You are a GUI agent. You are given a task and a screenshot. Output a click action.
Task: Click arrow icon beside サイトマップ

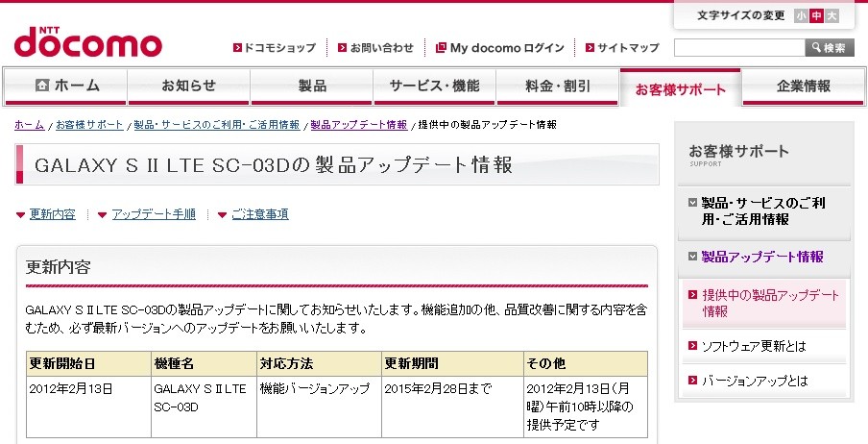point(590,48)
